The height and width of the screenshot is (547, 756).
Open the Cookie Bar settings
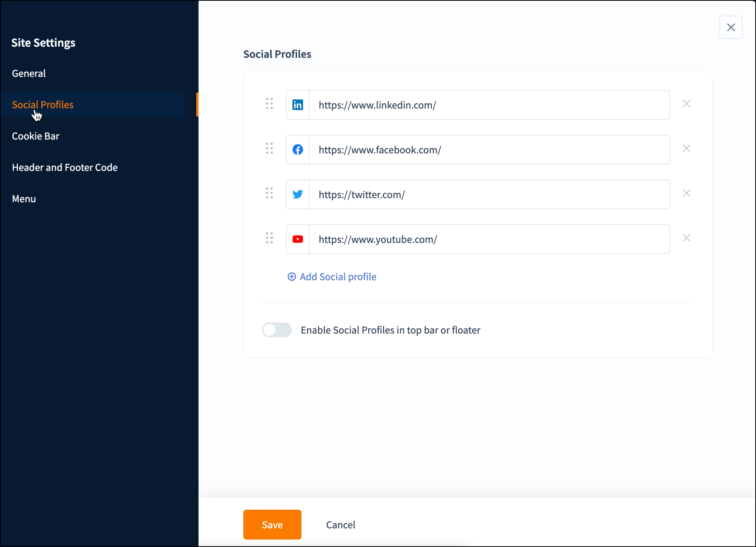pyautogui.click(x=36, y=136)
